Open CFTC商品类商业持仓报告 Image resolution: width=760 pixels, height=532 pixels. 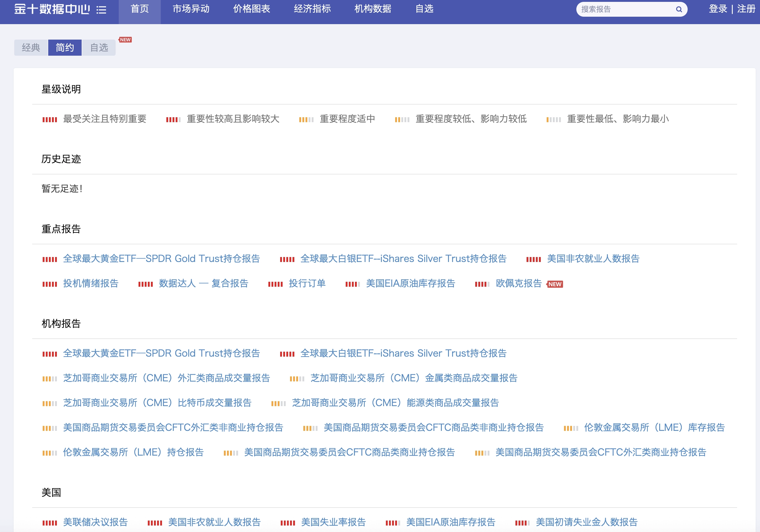[350, 453]
